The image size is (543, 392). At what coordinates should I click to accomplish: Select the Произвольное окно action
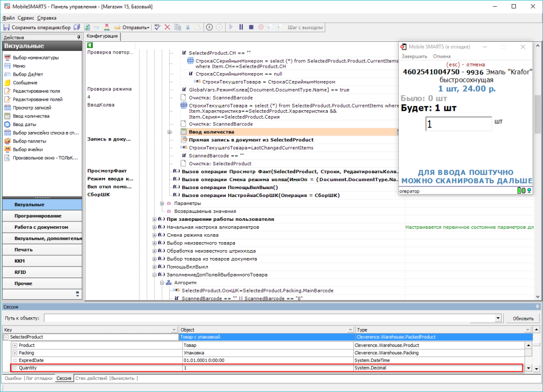[x=45, y=158]
